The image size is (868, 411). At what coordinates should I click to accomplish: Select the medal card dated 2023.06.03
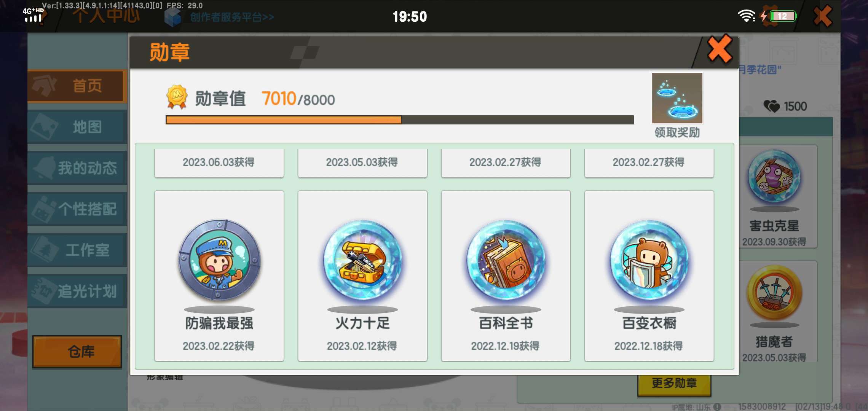point(219,163)
